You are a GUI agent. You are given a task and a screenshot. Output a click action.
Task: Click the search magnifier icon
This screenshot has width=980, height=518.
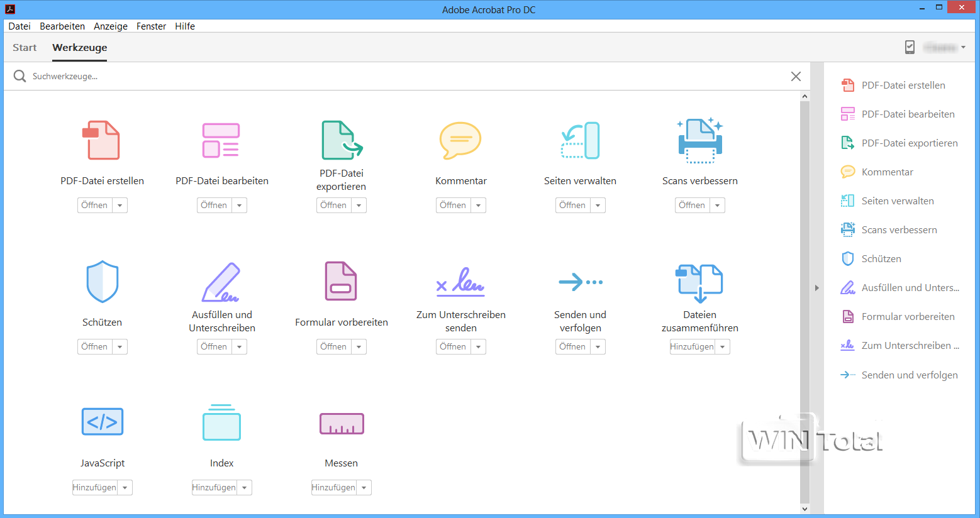pos(20,76)
